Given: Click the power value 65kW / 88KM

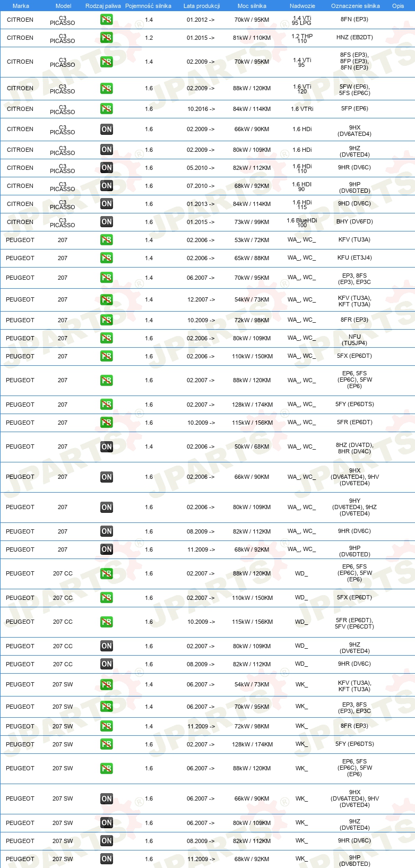Looking at the screenshot, I should [252, 258].
